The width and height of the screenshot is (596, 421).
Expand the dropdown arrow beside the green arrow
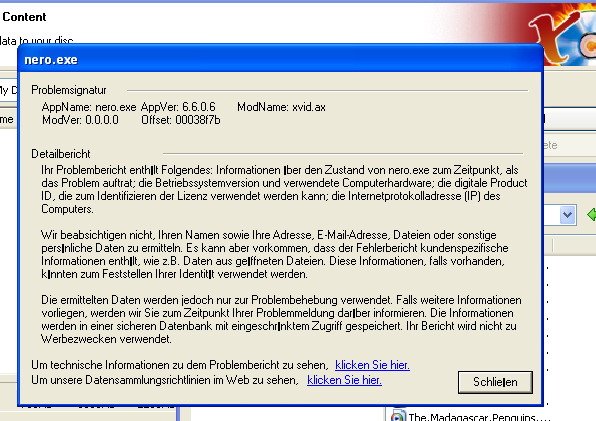click(x=567, y=215)
